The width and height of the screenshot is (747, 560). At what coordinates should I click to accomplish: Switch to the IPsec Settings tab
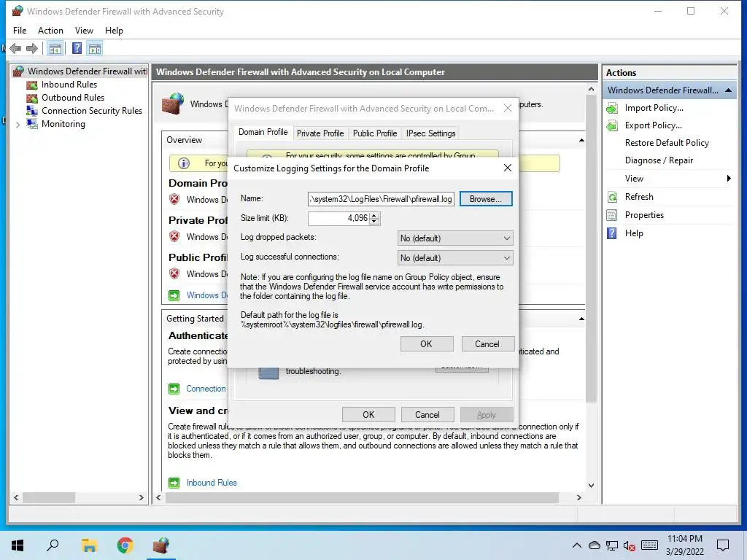430,133
